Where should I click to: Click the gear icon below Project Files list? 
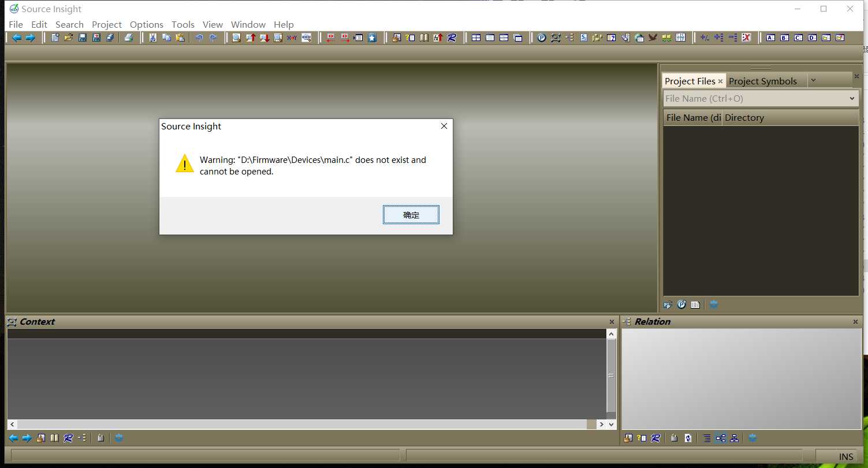[x=714, y=304]
